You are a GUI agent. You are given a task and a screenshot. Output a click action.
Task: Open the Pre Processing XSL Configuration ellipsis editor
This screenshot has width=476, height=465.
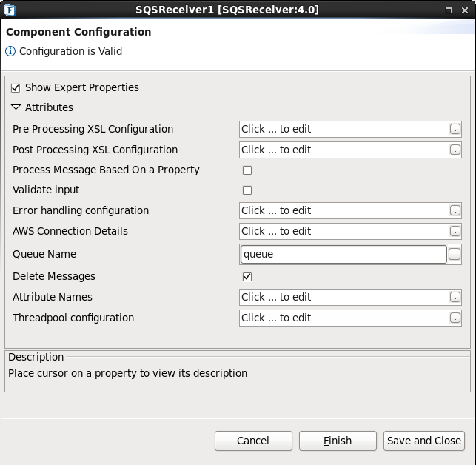pyautogui.click(x=455, y=129)
